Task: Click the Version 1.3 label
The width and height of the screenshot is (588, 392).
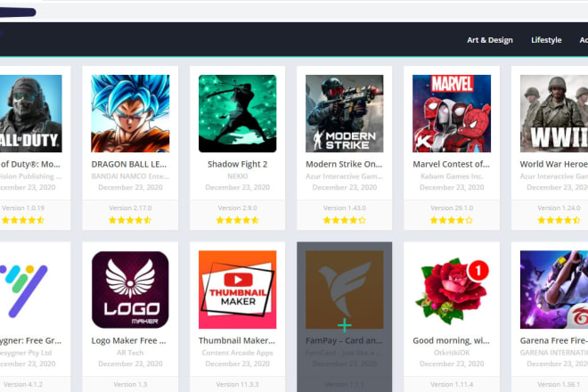Action: 130,385
